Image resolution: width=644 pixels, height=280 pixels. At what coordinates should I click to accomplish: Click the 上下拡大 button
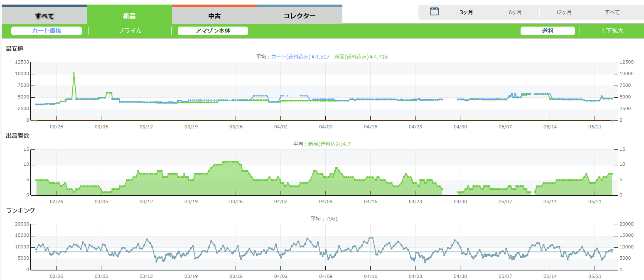click(x=612, y=31)
